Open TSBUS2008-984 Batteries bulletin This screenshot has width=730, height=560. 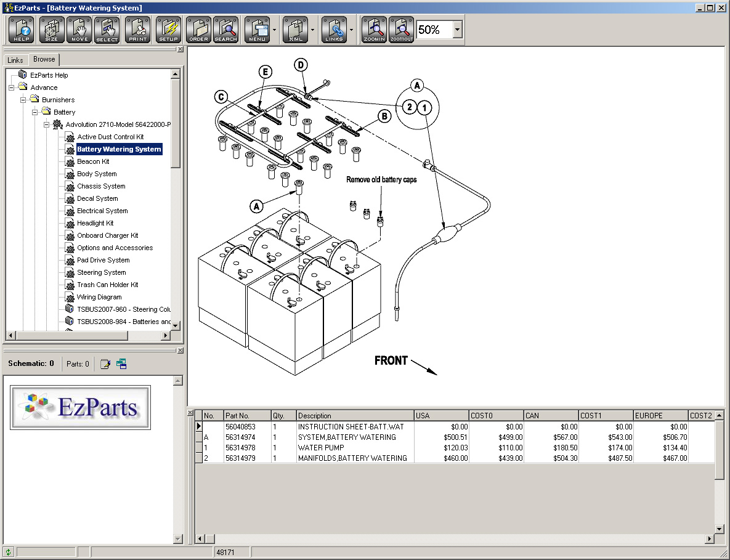pos(123,322)
